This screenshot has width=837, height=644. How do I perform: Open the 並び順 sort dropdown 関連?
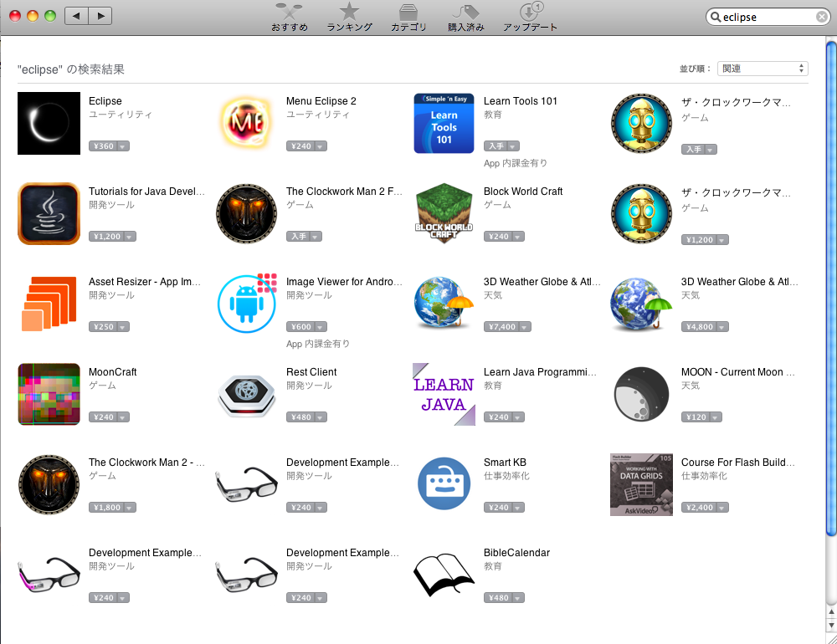(x=763, y=69)
